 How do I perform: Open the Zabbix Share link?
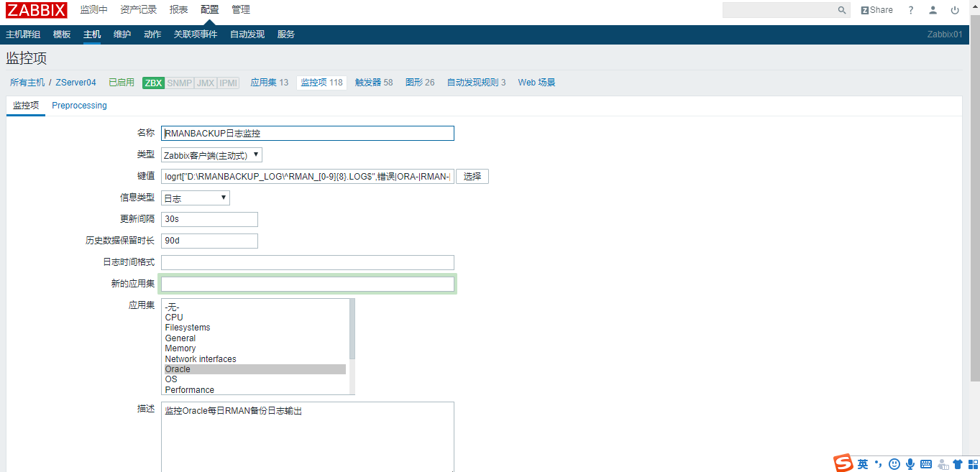click(x=876, y=10)
